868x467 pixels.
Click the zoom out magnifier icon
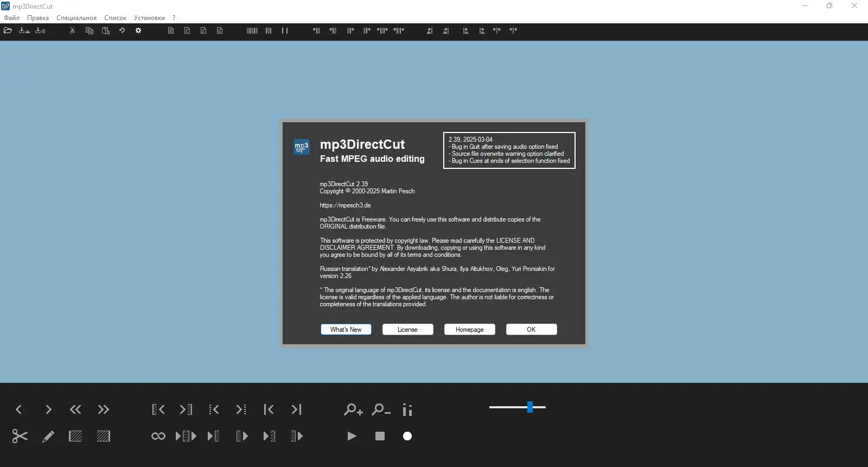(x=381, y=409)
